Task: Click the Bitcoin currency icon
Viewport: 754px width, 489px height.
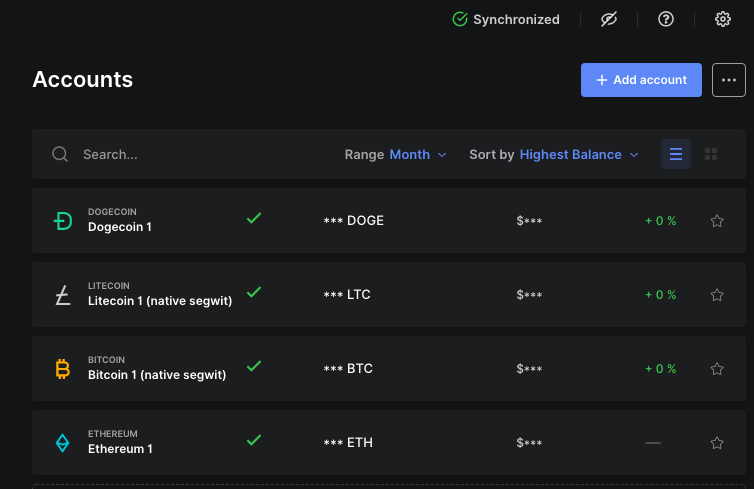Action: 63,369
